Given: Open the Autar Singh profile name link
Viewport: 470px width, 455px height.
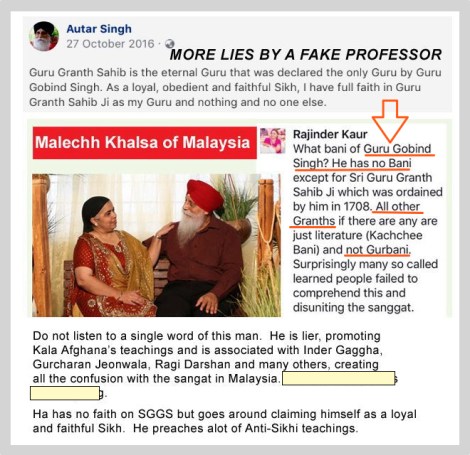Looking at the screenshot, I should [x=99, y=29].
